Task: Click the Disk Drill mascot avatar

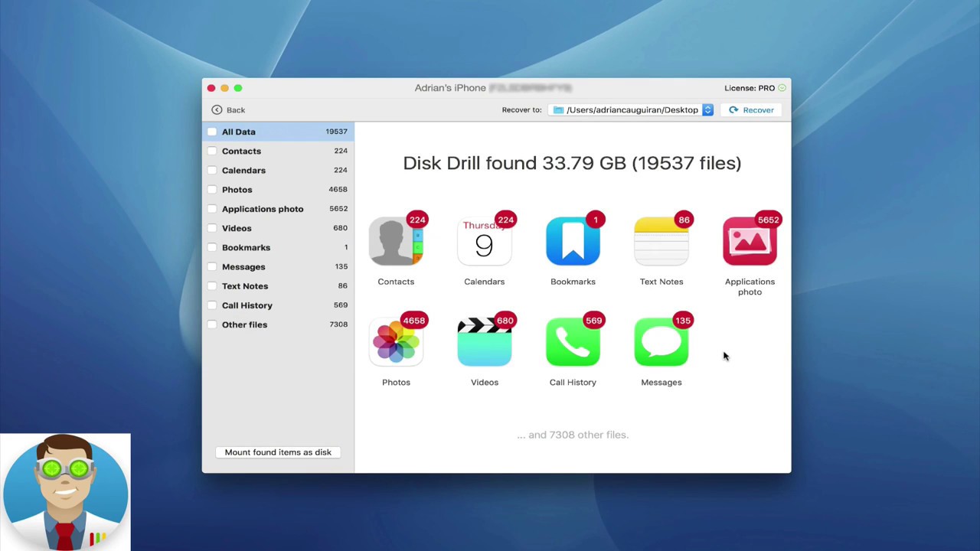Action: click(x=66, y=492)
